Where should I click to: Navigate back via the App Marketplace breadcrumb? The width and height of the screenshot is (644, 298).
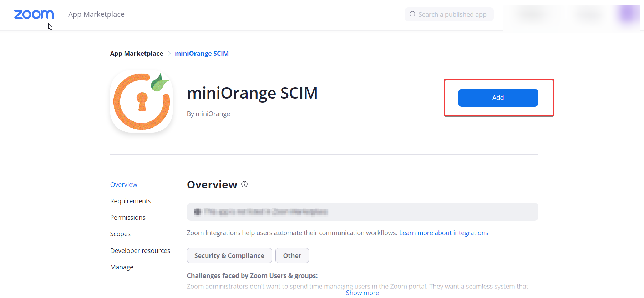point(136,53)
